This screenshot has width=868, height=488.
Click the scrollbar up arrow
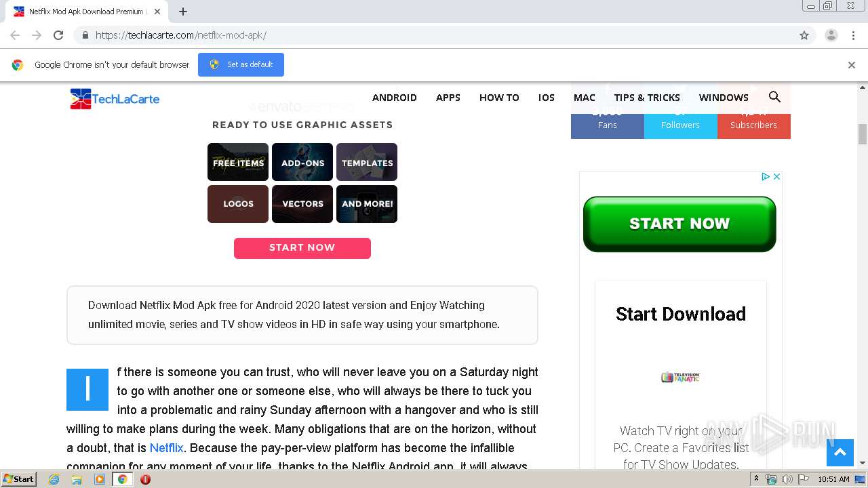(x=863, y=87)
